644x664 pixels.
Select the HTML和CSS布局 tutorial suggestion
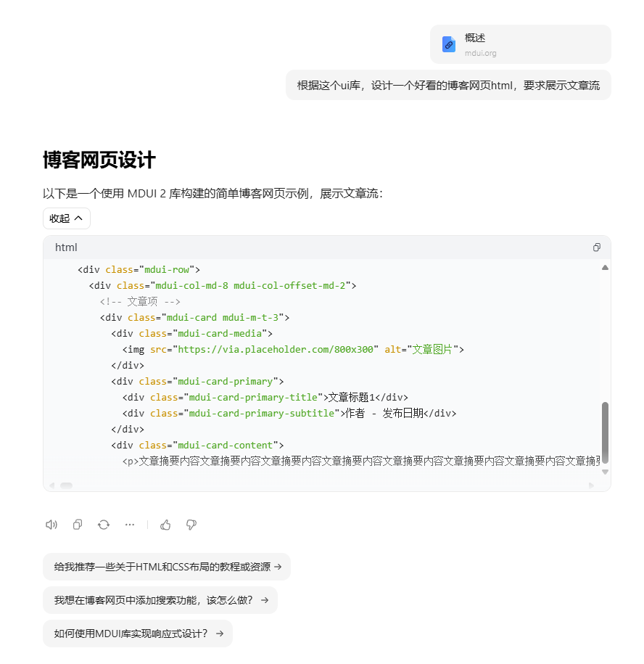click(167, 567)
